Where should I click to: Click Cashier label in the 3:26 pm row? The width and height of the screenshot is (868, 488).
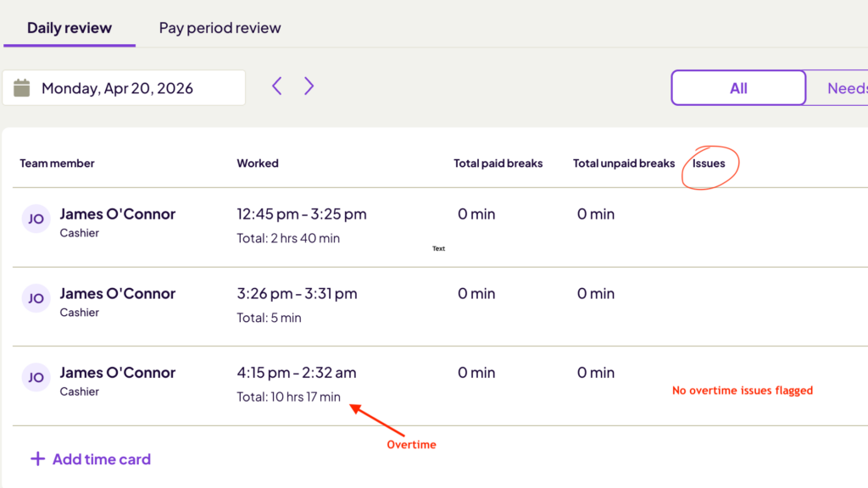79,312
